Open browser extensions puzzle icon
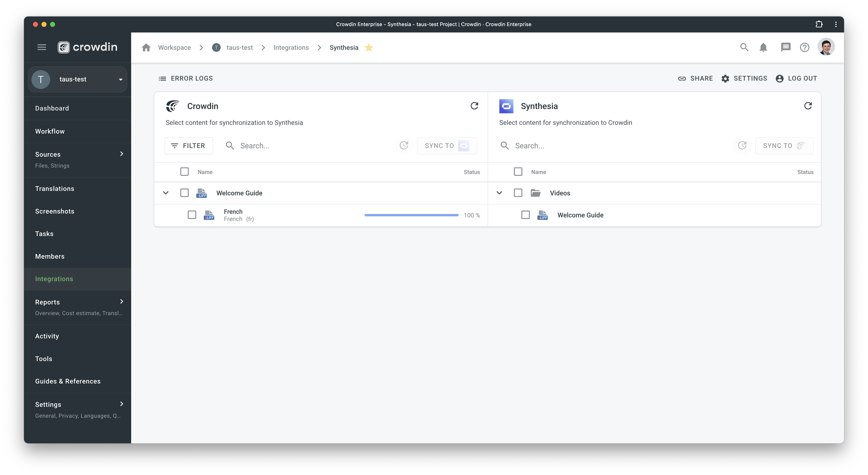Viewport: 868px width, 475px height. (x=819, y=24)
